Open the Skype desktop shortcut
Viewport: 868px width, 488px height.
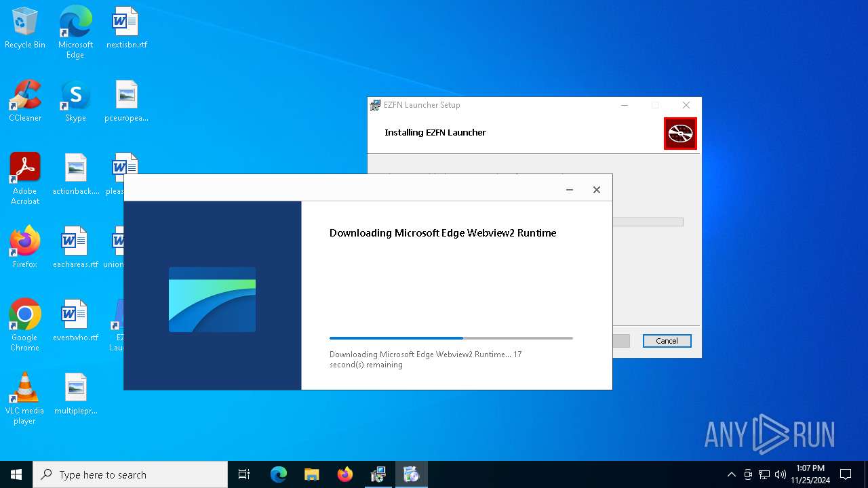75,101
